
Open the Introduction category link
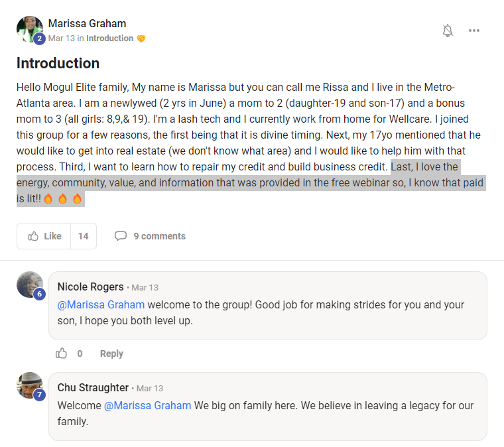[109, 38]
